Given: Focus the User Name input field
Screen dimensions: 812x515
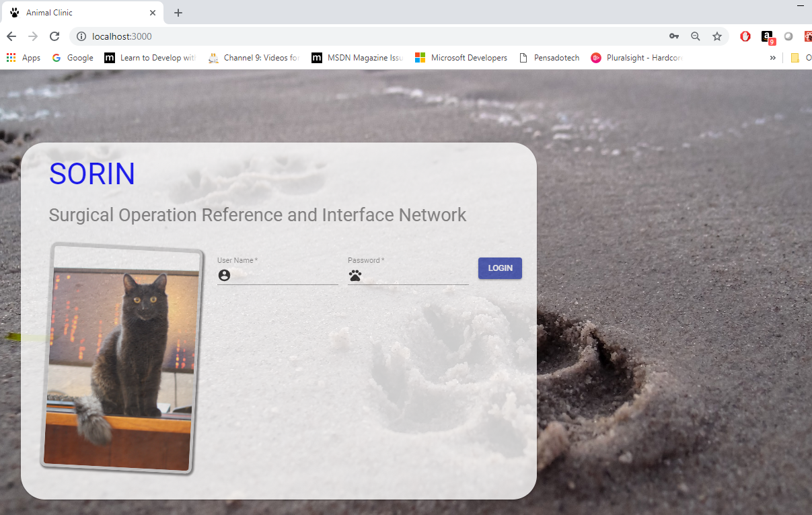Looking at the screenshot, I should (x=277, y=275).
